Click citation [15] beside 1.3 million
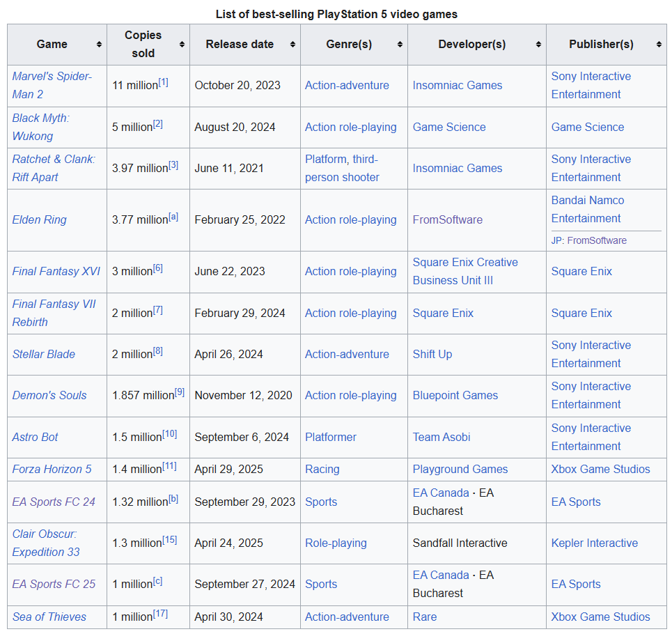The image size is (672, 634). coord(170,540)
